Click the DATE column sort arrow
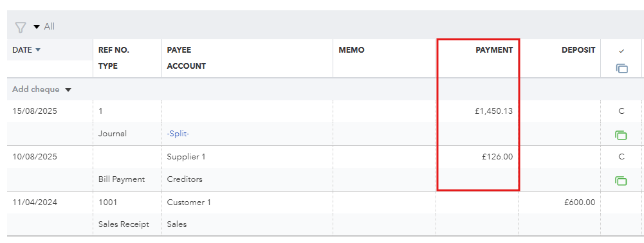Viewport: 644px width, 243px height. (38, 50)
